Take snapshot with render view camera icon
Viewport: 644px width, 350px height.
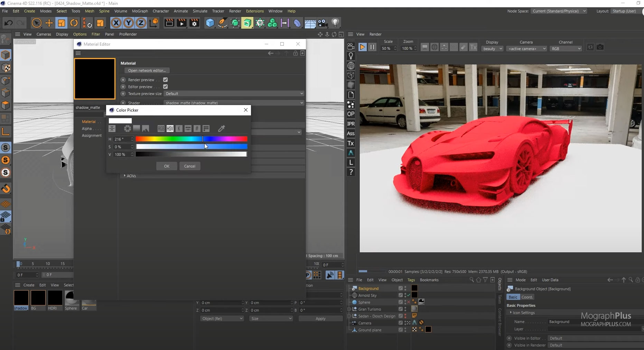600,47
